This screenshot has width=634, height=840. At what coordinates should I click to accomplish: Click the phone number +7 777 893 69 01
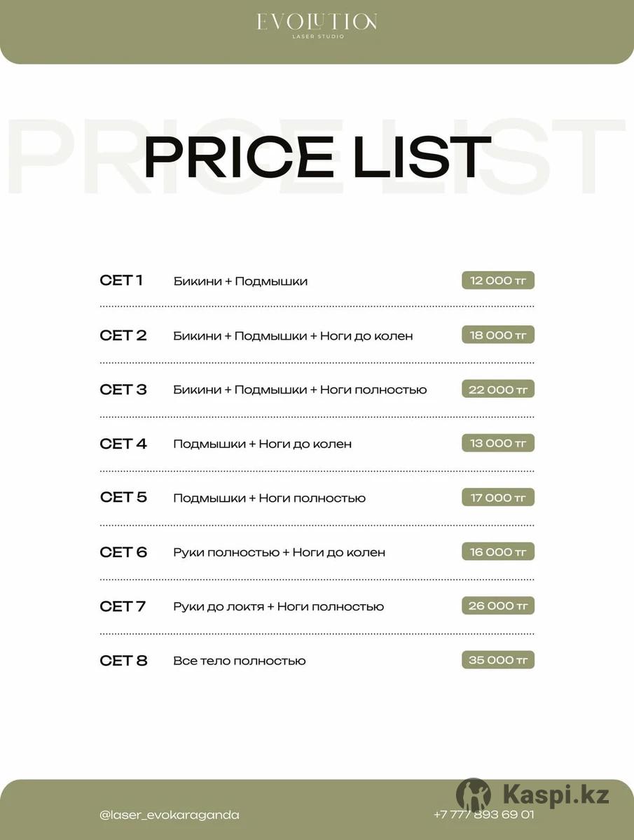[483, 815]
